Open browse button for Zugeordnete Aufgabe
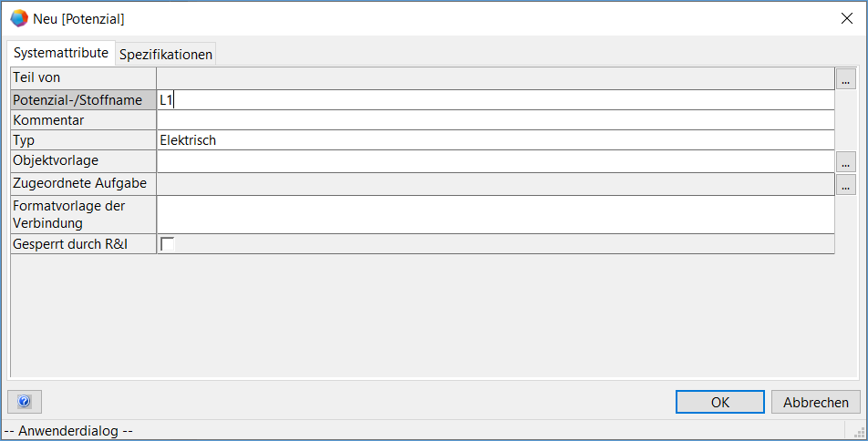The width and height of the screenshot is (868, 441). click(x=845, y=185)
